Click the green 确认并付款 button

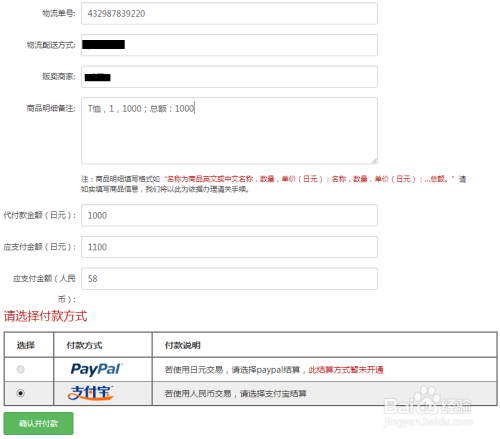click(x=39, y=423)
